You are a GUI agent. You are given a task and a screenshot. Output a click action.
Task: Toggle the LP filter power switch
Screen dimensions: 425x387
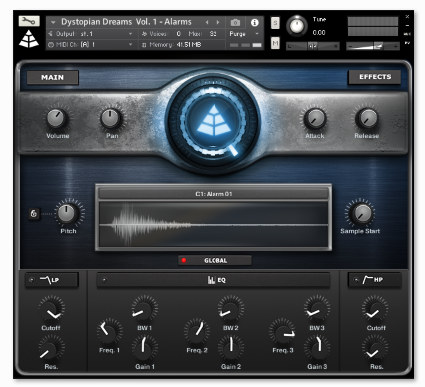[x=31, y=280]
